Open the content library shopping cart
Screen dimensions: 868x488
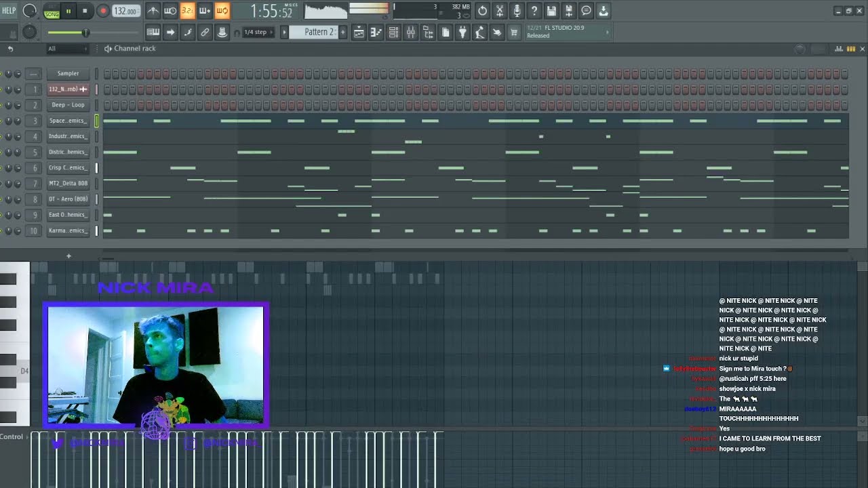click(514, 32)
